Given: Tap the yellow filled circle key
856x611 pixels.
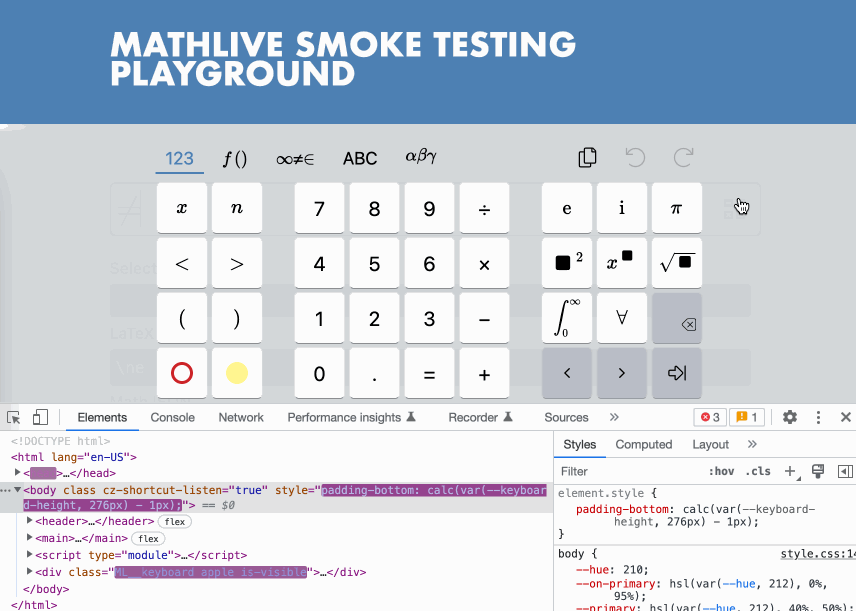Looking at the screenshot, I should (x=237, y=373).
